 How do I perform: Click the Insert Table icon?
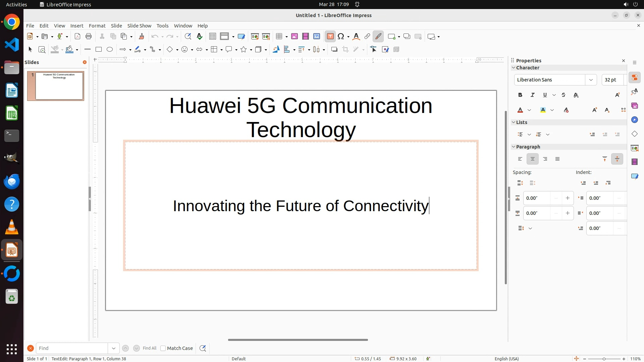tap(279, 37)
